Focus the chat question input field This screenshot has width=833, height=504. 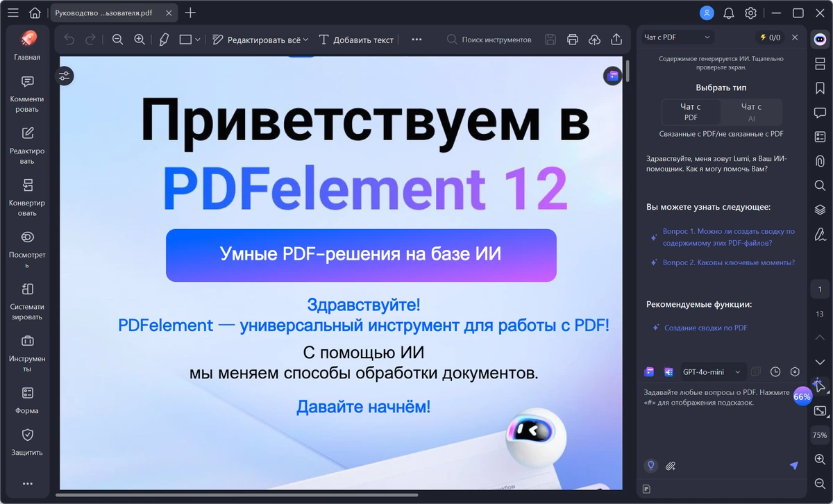coord(722,420)
